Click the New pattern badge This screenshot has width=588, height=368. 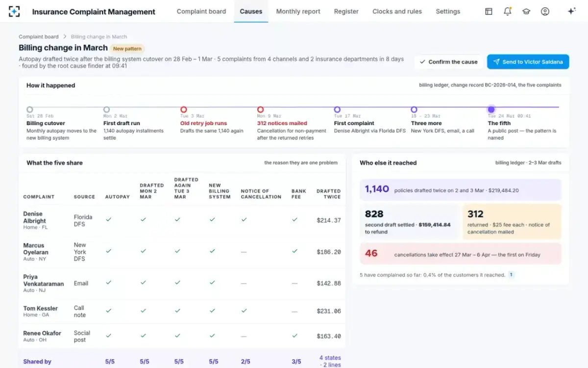pyautogui.click(x=127, y=49)
